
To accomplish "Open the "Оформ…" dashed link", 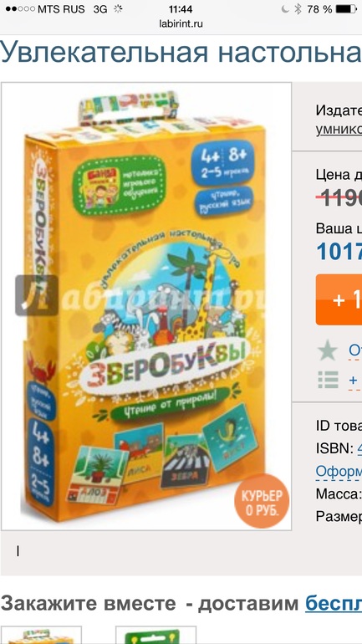I will coord(339,471).
